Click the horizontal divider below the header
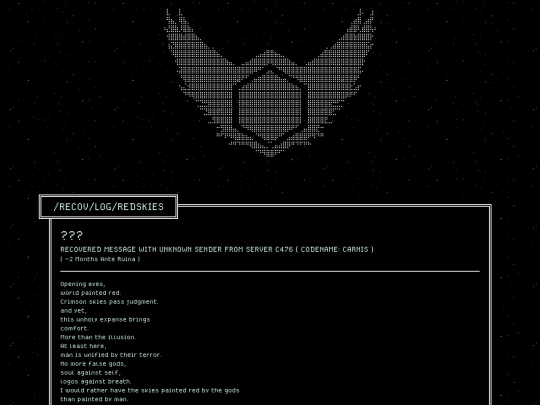Viewport: 540px width, 405px height. point(270,271)
